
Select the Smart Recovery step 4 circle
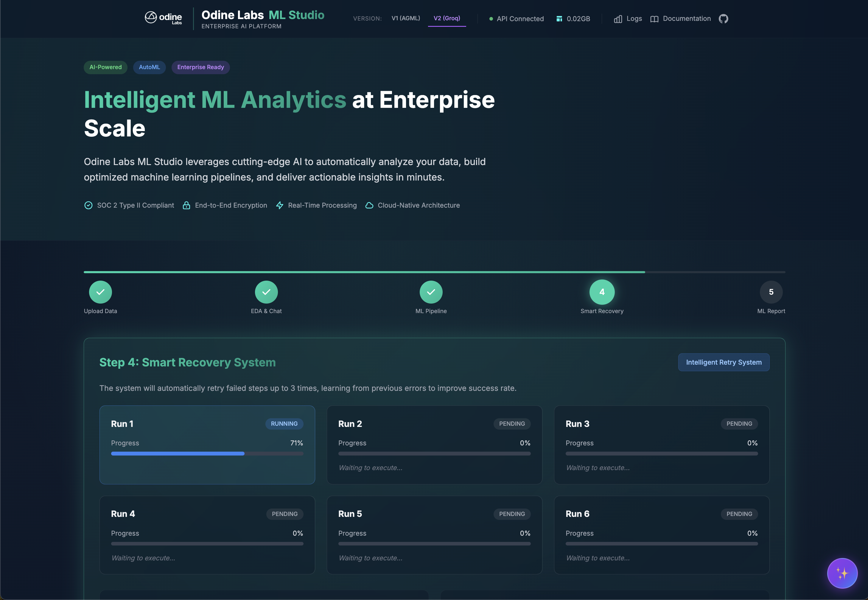(602, 292)
